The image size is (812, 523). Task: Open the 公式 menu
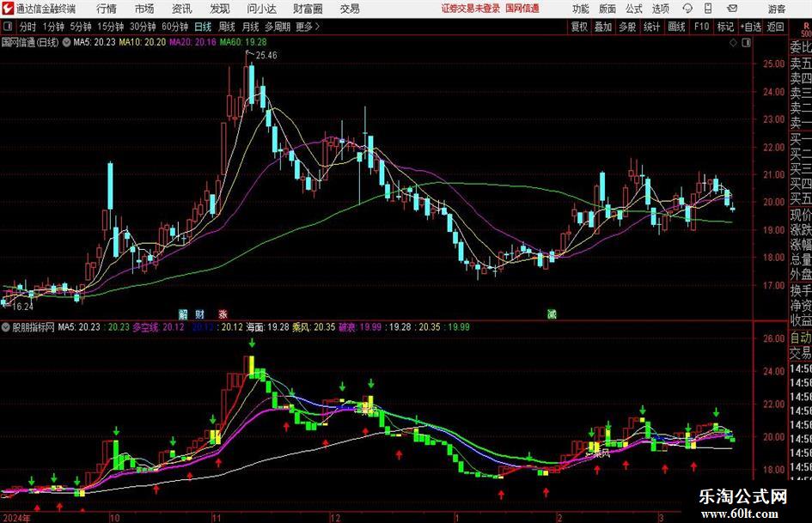[633, 9]
